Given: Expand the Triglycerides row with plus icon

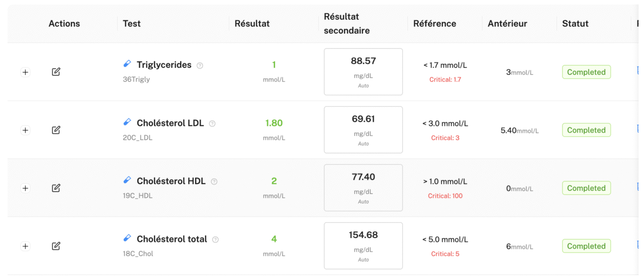Looking at the screenshot, I should (x=25, y=72).
